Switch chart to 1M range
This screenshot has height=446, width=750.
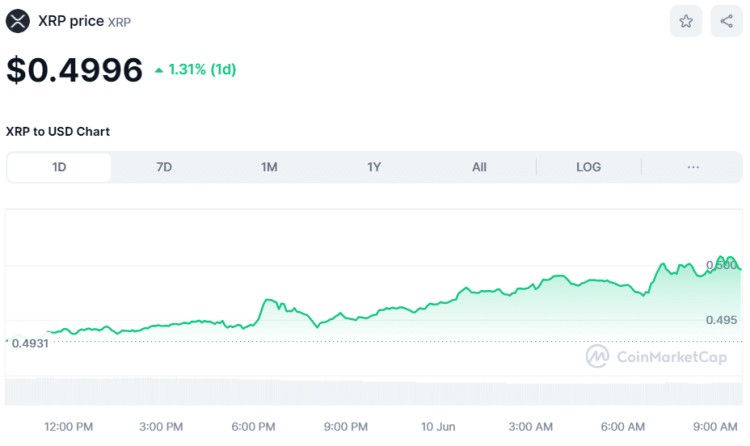click(269, 167)
